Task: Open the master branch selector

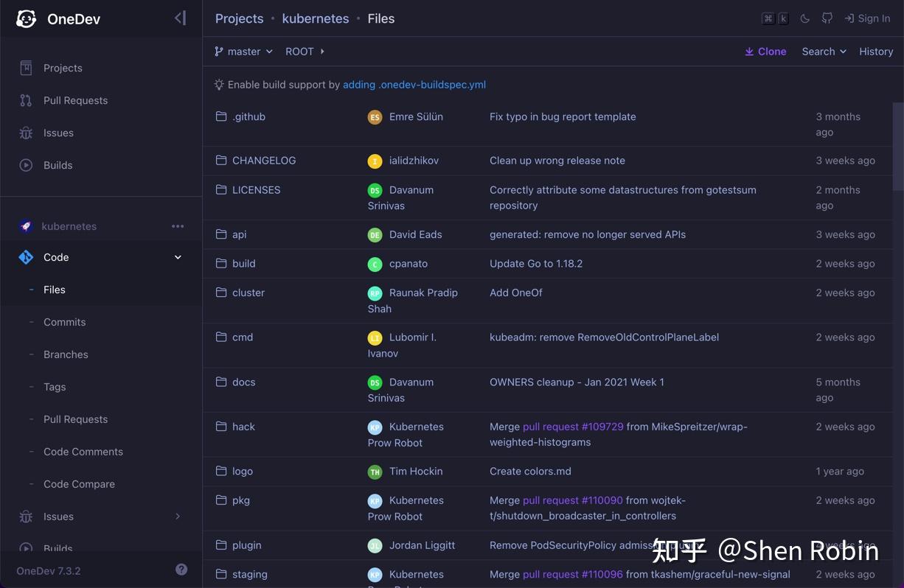Action: (243, 51)
